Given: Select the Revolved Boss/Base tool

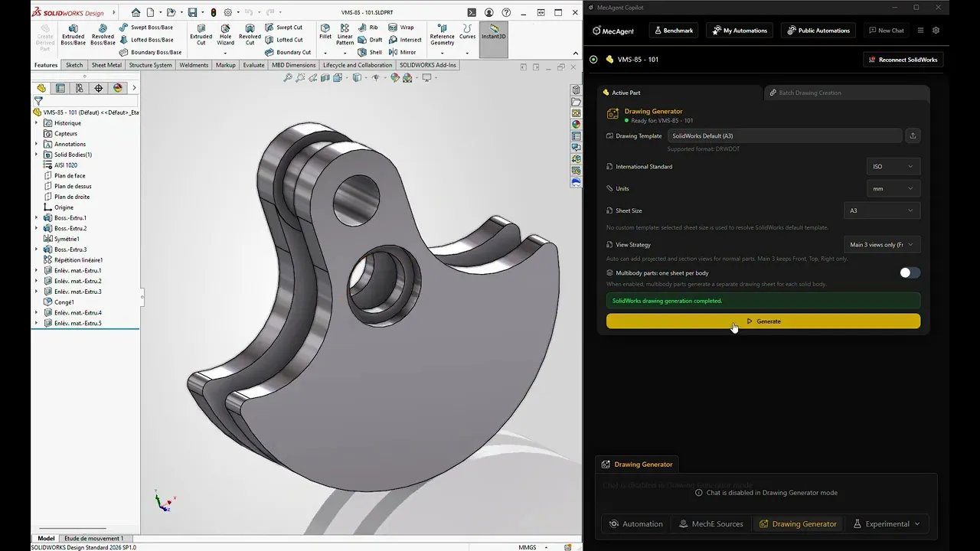Looking at the screenshot, I should (103, 34).
